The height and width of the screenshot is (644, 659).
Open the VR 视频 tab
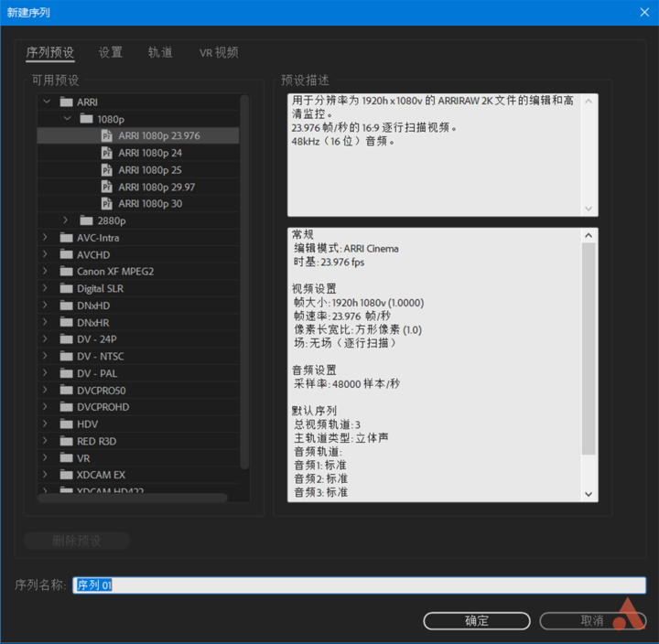tap(219, 52)
